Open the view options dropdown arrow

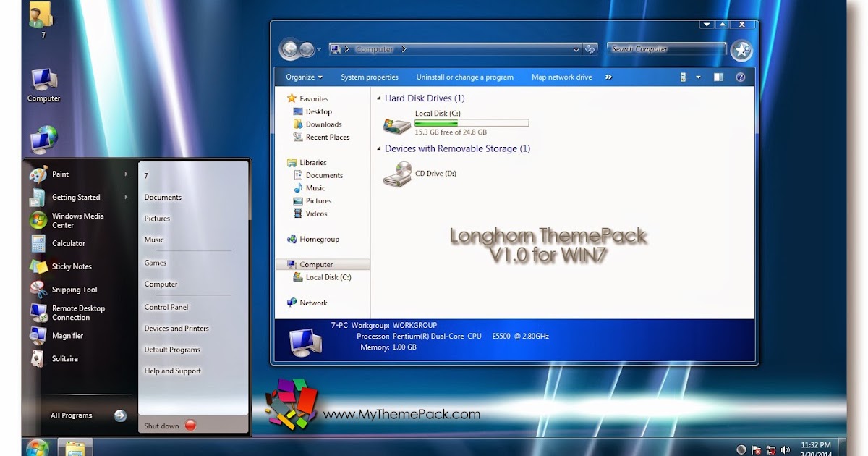point(698,77)
